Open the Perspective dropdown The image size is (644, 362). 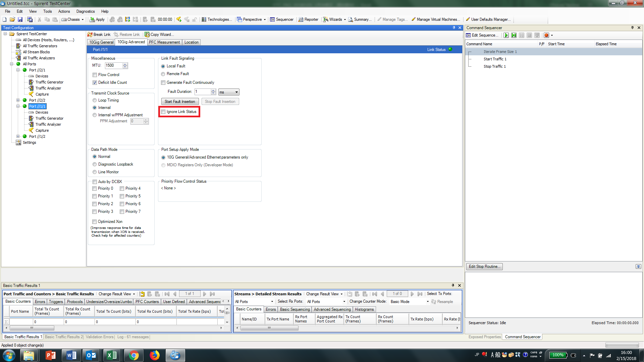point(252,19)
